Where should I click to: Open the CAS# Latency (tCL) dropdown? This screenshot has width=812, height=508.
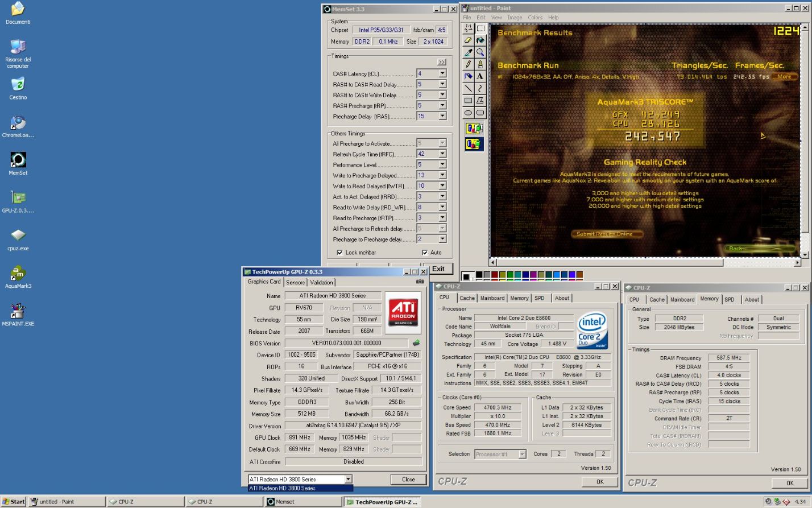(x=442, y=74)
